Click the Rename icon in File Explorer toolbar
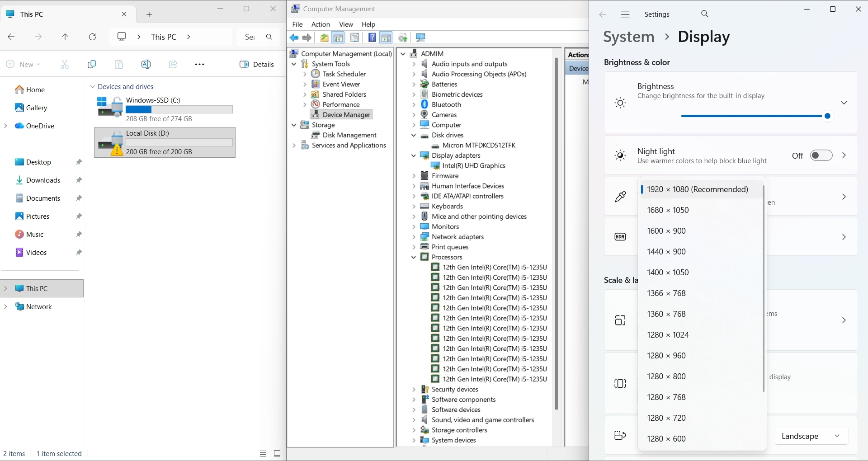The image size is (868, 461). (x=146, y=65)
